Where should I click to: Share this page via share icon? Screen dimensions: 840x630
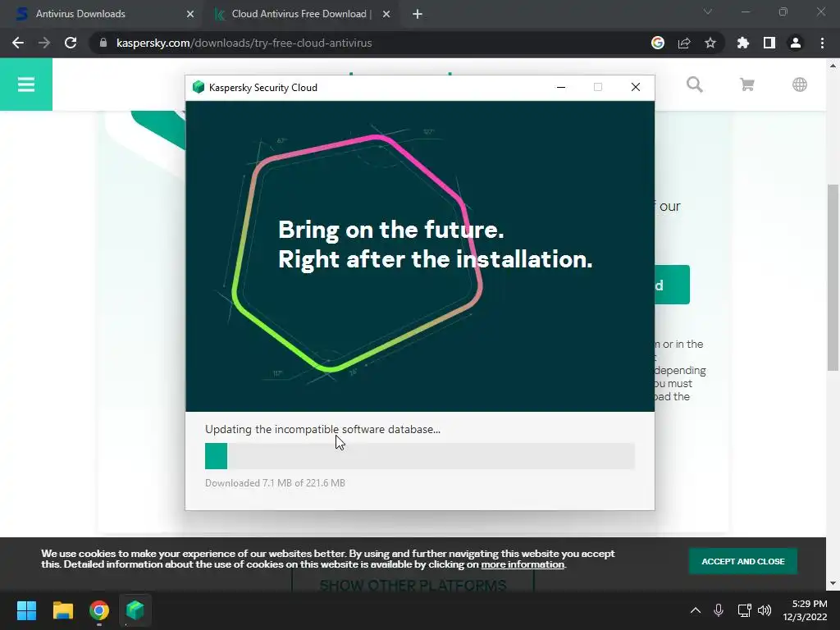click(x=683, y=43)
